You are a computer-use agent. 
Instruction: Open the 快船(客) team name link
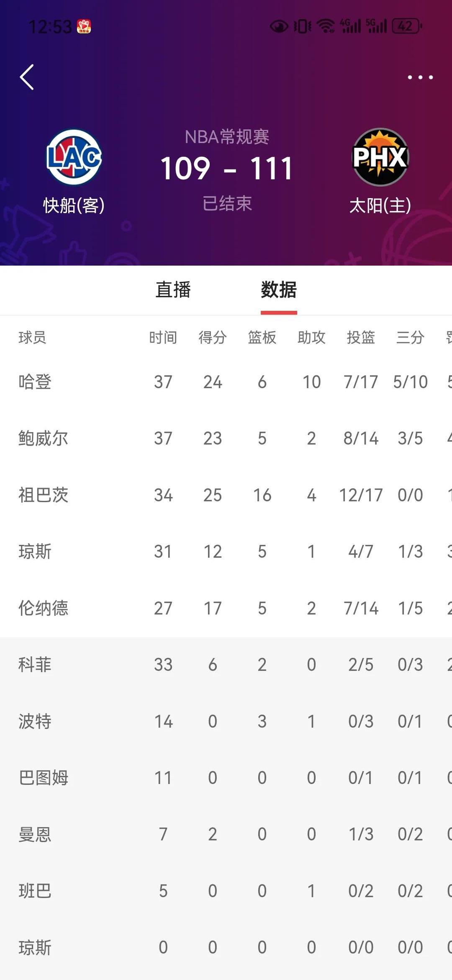point(74,206)
